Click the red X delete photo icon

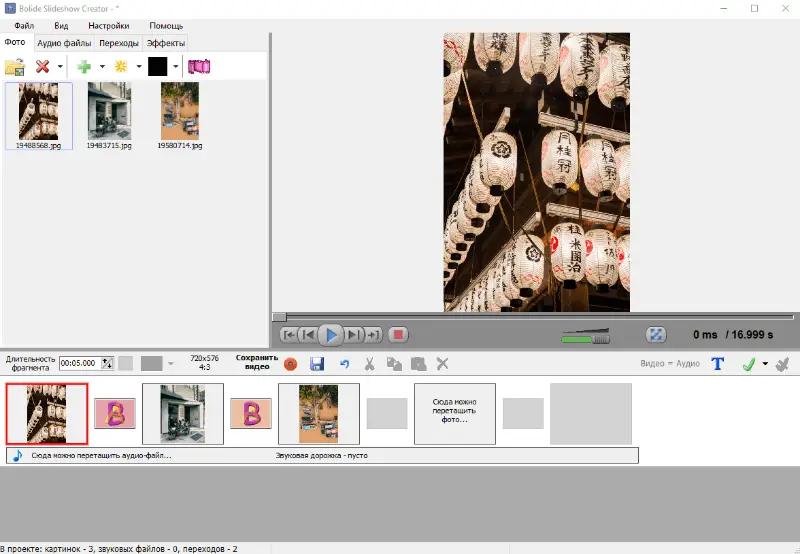[x=42, y=66]
